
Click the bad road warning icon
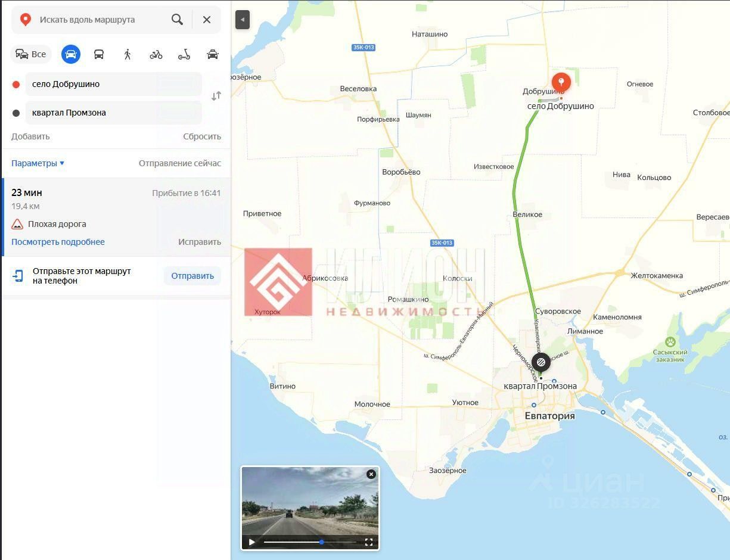17,224
